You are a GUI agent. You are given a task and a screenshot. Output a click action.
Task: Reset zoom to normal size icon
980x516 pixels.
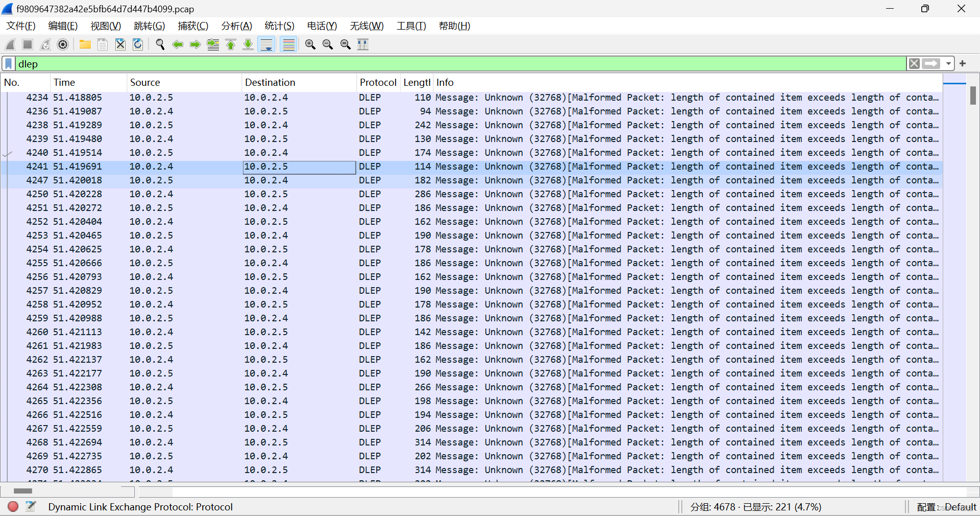coord(346,44)
